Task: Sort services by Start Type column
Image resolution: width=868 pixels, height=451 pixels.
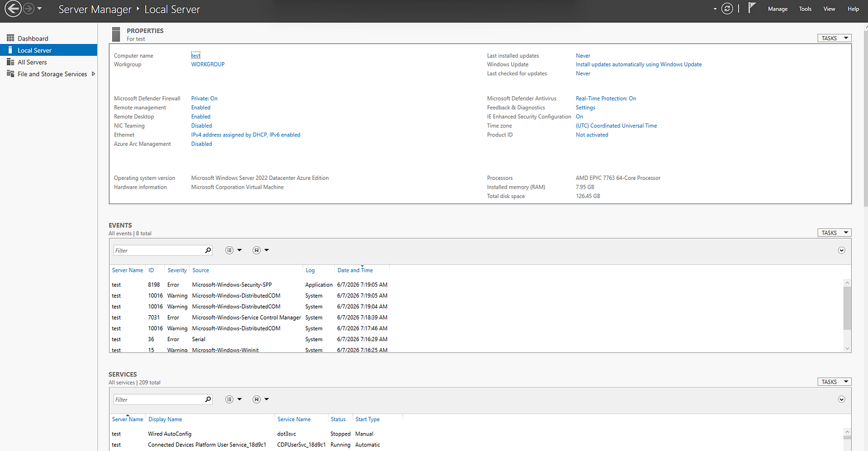Action: click(367, 419)
